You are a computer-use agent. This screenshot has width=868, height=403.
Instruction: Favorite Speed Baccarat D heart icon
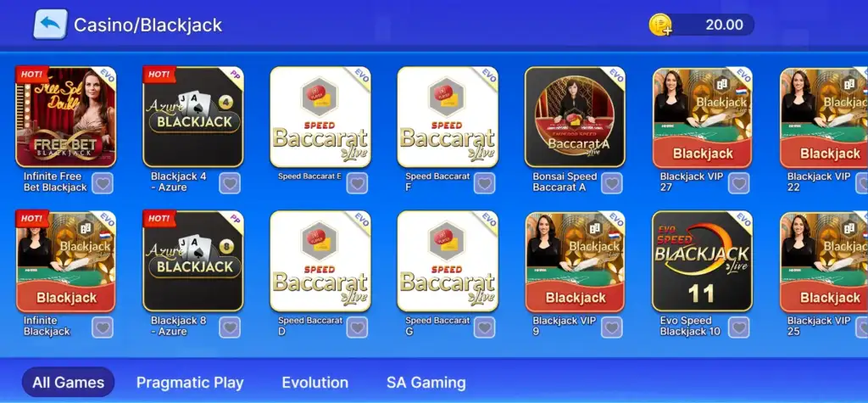357,327
